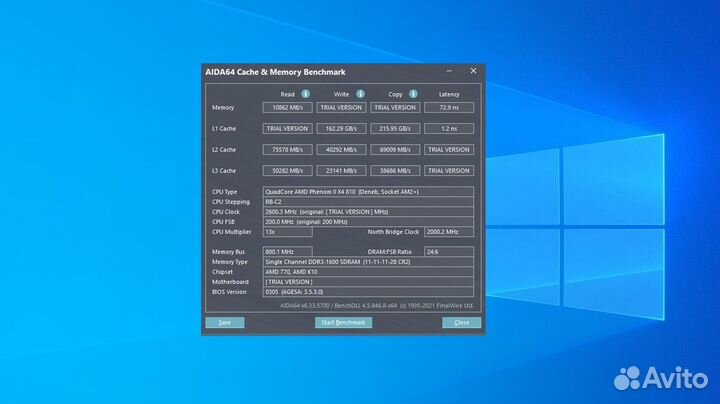Click the Read column header label
This screenshot has width=720, height=404.
click(287, 94)
